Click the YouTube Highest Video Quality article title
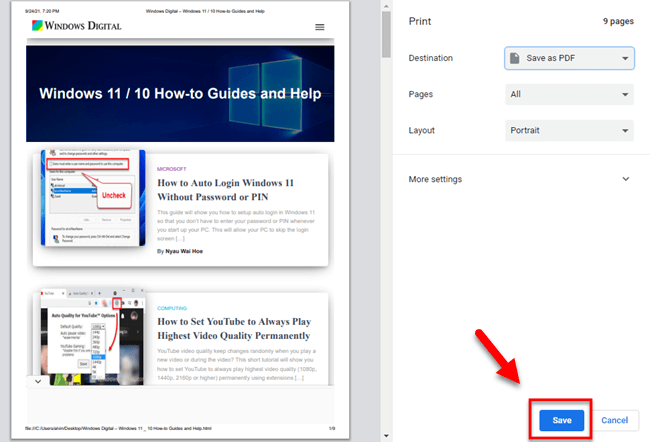 pyautogui.click(x=234, y=328)
